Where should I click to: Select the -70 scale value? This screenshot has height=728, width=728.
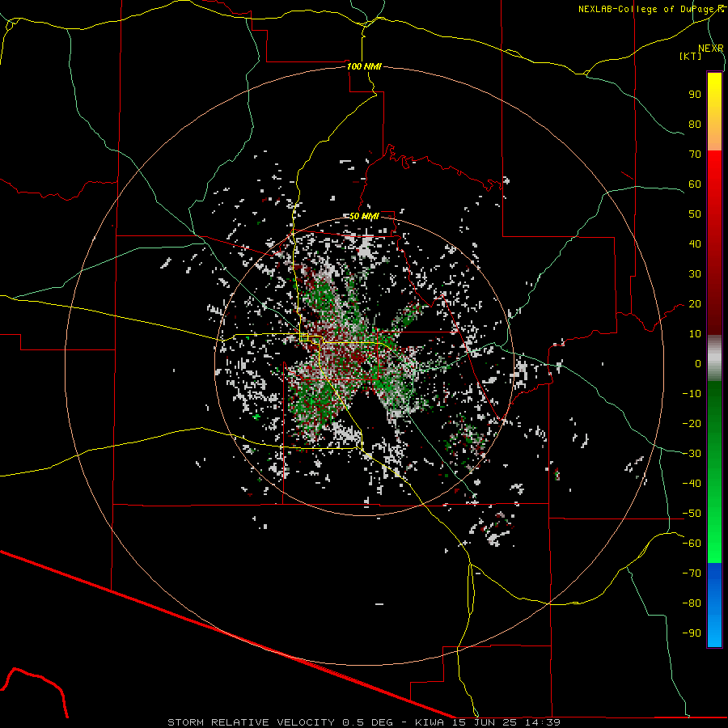pos(692,574)
